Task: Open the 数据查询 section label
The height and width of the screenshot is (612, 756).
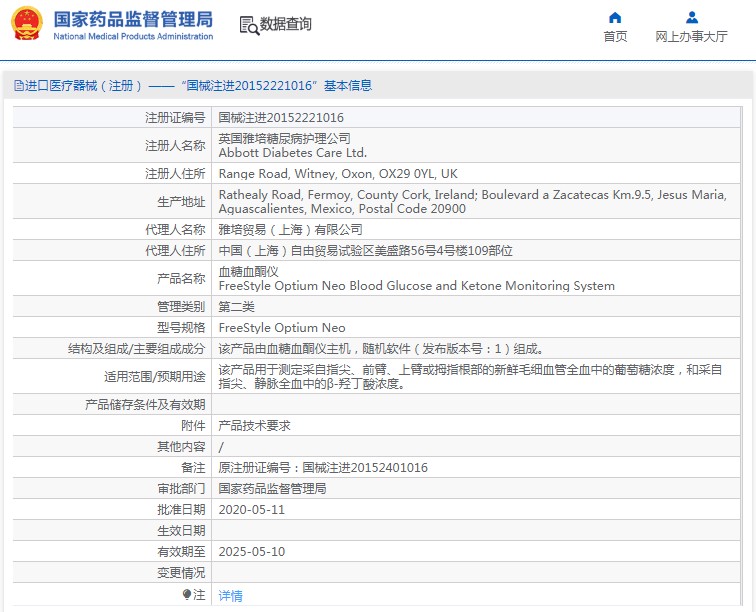Action: 285,24
